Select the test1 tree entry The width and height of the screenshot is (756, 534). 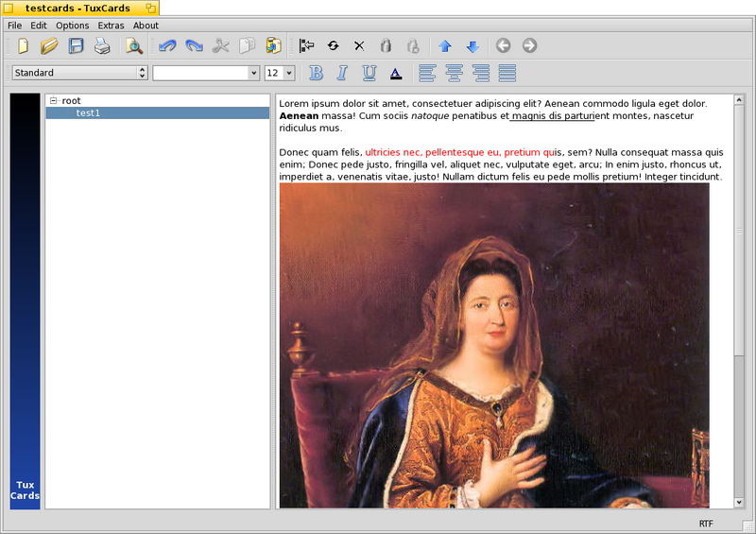(x=158, y=112)
